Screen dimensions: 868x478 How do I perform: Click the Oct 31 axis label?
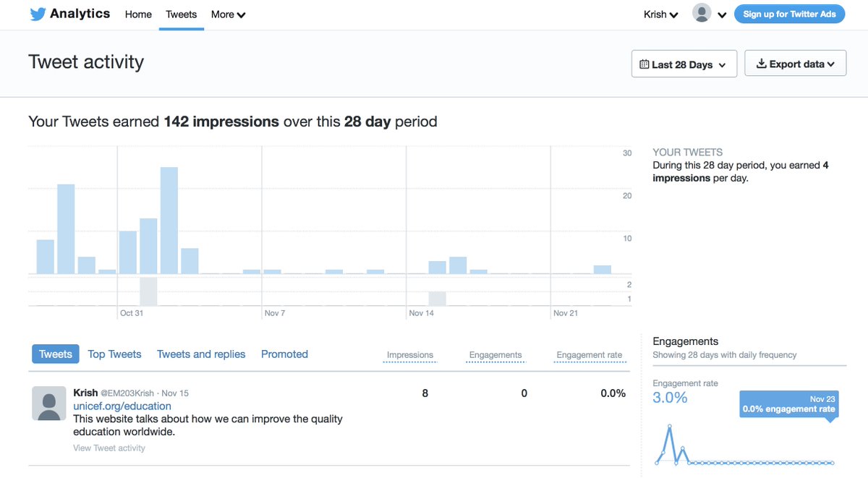pos(132,313)
